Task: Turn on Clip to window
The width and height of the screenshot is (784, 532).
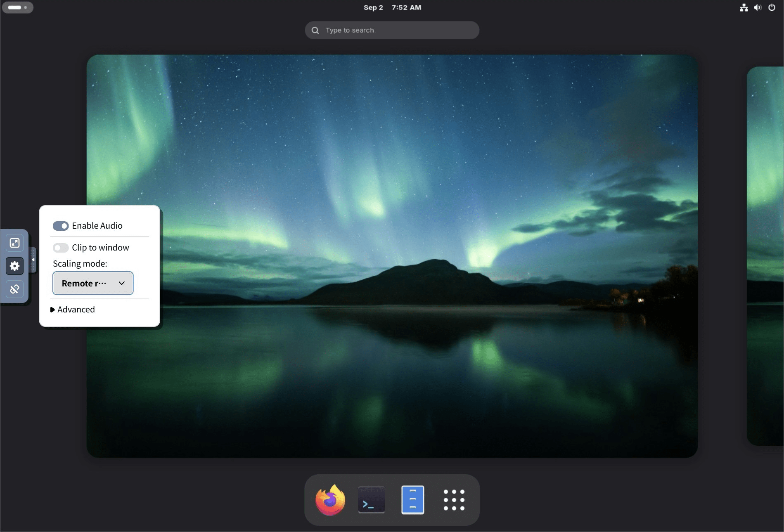Action: (x=60, y=248)
